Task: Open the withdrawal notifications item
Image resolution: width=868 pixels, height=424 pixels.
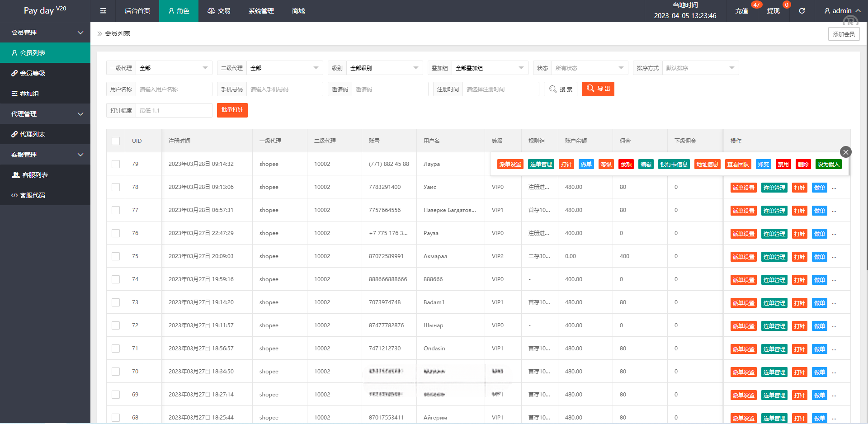Action: tap(773, 11)
